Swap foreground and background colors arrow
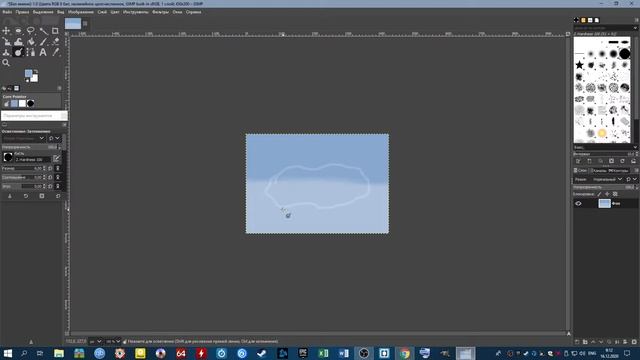This screenshot has width=640, height=360. 36,71
